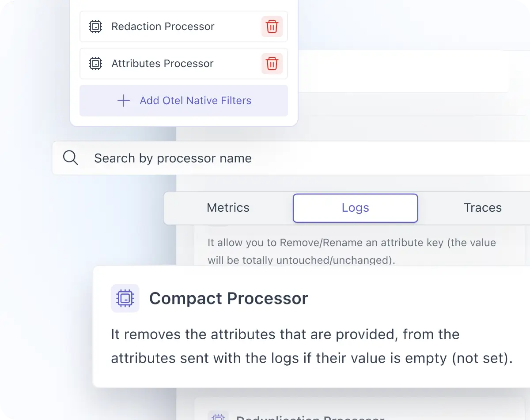Image resolution: width=530 pixels, height=420 pixels.
Task: Click the Redaction Processor chip icon
Action: [95, 26]
